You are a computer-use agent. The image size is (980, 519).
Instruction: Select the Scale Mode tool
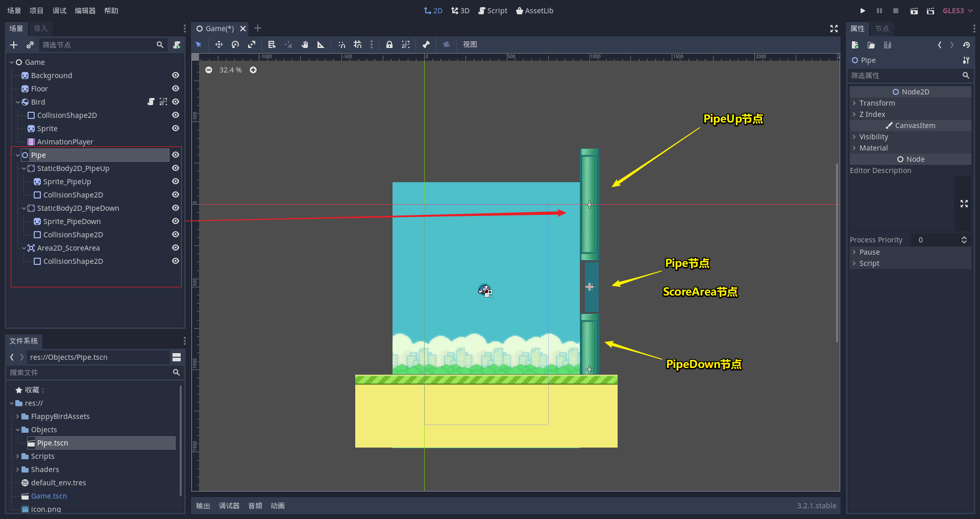251,45
